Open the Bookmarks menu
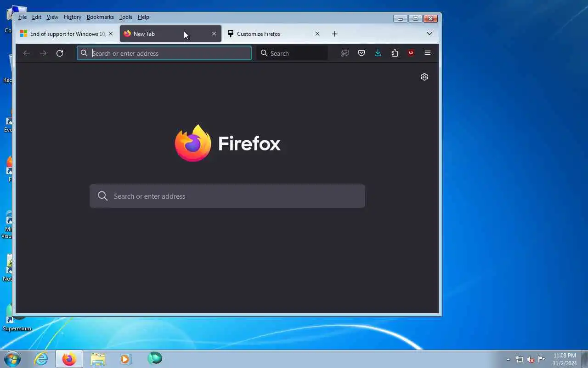This screenshot has height=368, width=588. [100, 17]
